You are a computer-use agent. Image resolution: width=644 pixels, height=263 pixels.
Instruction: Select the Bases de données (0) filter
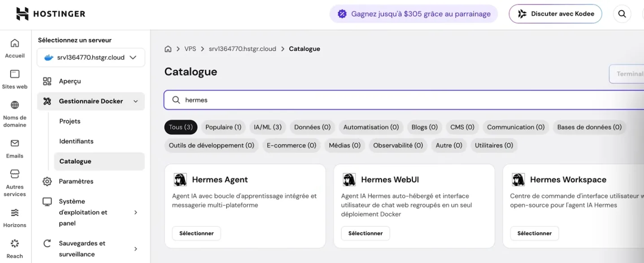pyautogui.click(x=590, y=127)
